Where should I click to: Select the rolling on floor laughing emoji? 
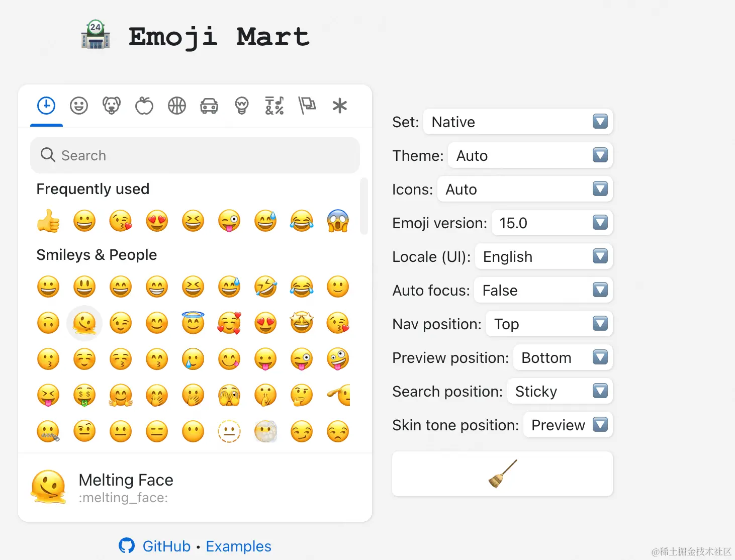point(265,287)
